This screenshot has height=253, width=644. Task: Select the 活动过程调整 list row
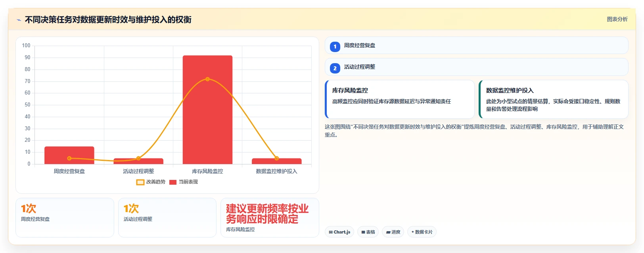(x=477, y=67)
